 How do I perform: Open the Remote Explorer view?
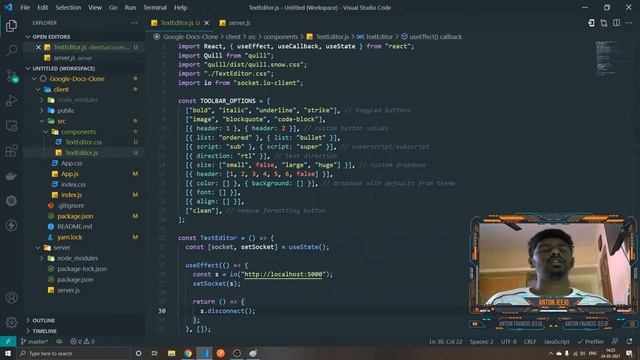pos(11,126)
